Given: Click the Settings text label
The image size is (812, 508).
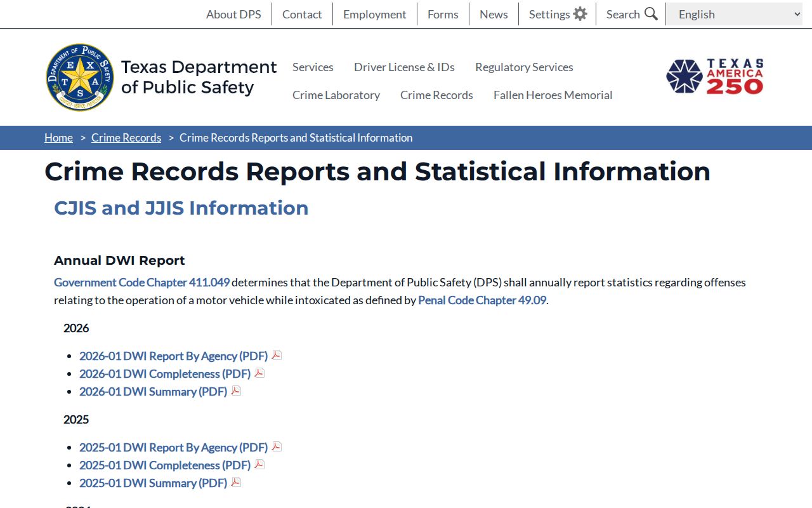Looking at the screenshot, I should 549,14.
